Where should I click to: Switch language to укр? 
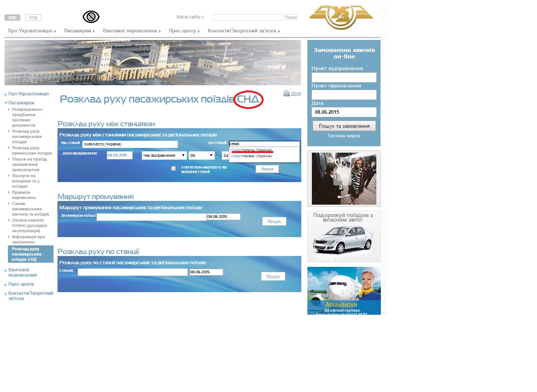pos(12,17)
